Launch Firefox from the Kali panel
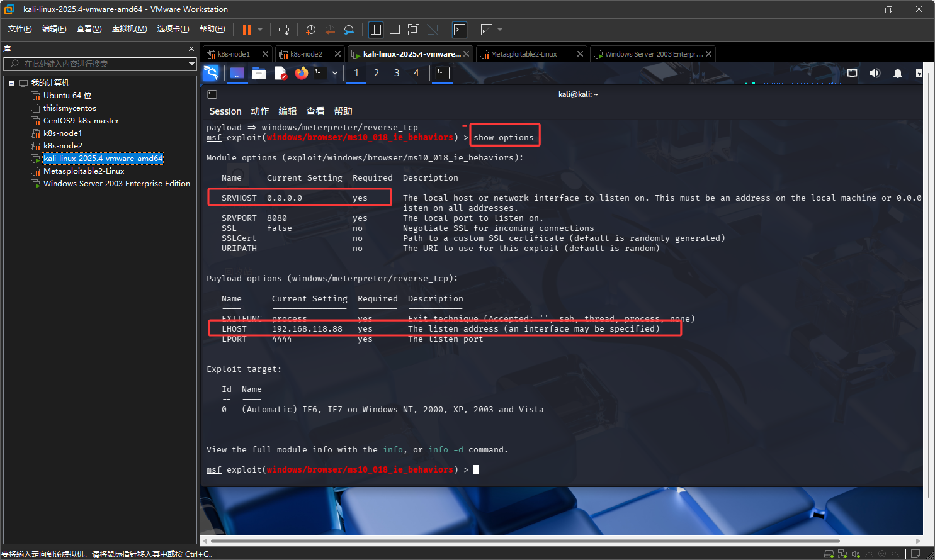Screen dimensions: 935x560 (x=302, y=73)
